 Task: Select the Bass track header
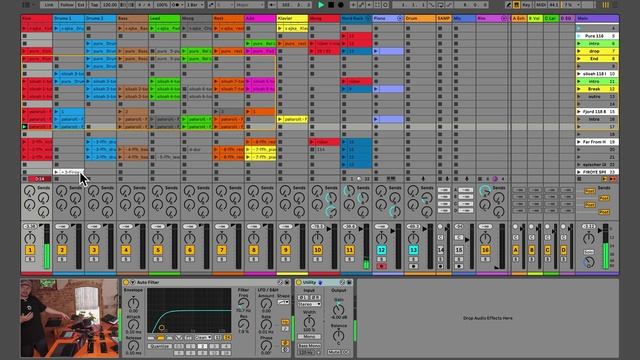pos(132,18)
